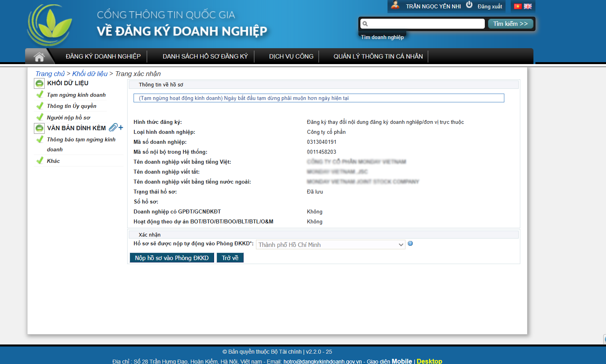Click the user avatar icon at top
Screen dimensions: 606x364
(395, 5)
